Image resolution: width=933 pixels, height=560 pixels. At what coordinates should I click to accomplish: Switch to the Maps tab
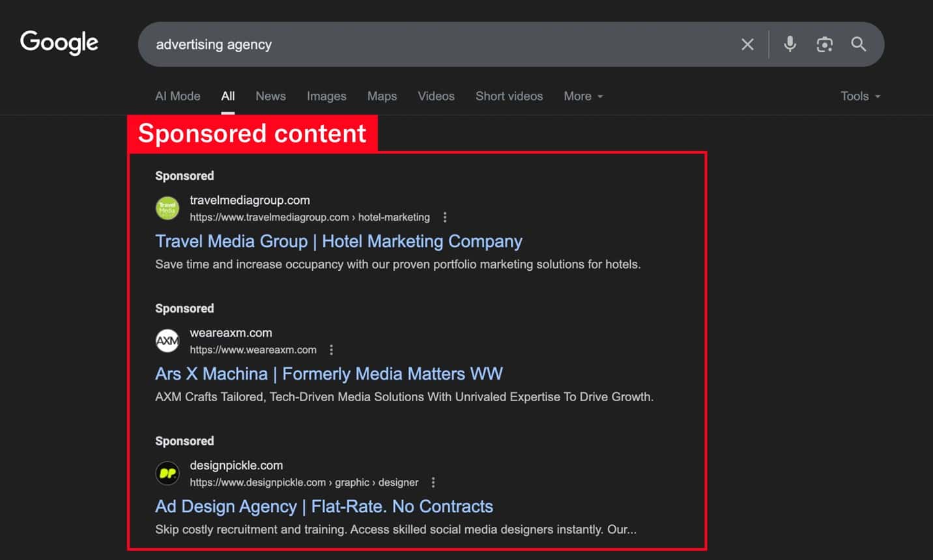click(382, 96)
